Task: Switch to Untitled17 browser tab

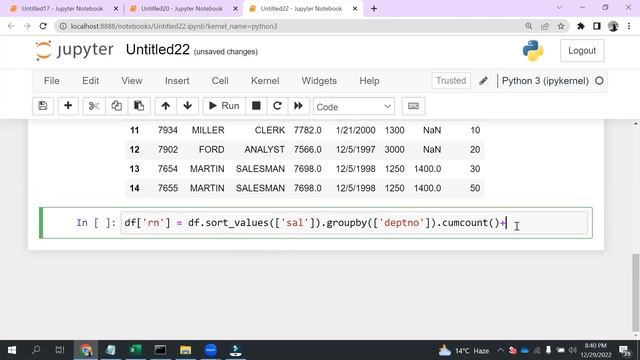Action: 62,9
